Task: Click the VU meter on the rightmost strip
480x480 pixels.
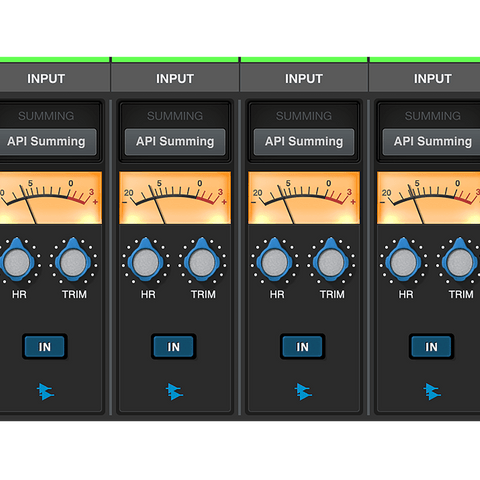Action: 429,198
